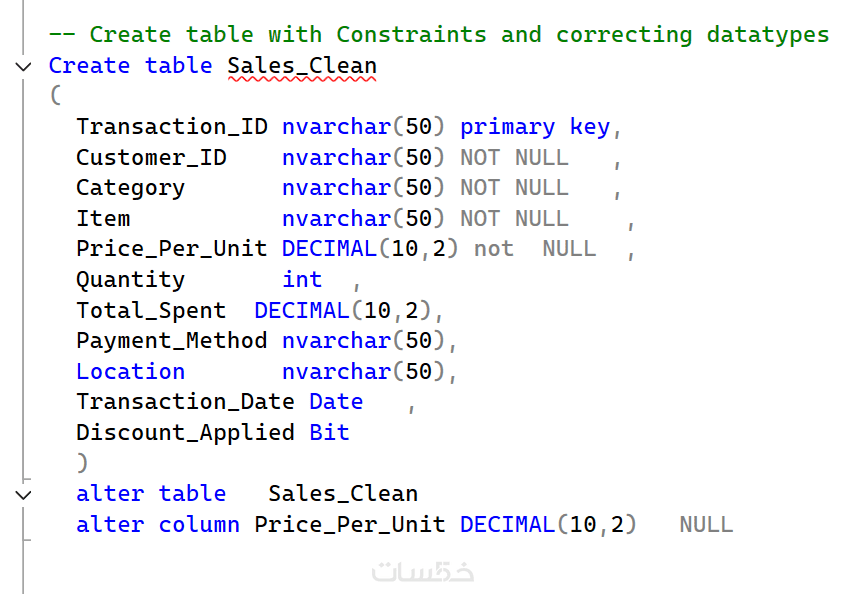Click the Discount_Applied column name
The width and height of the screenshot is (846, 594).
click(x=185, y=433)
